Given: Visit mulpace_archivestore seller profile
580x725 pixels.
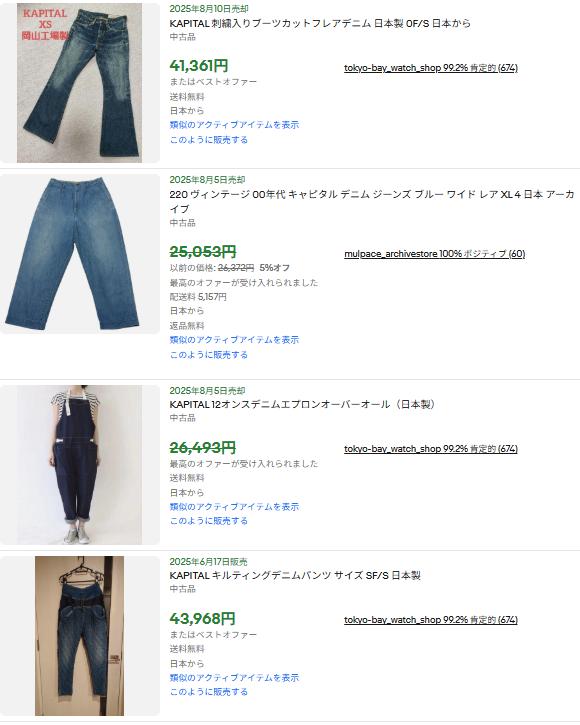Looking at the screenshot, I should click(434, 254).
